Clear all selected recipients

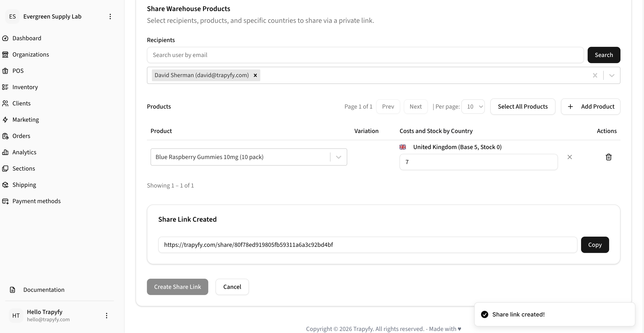[x=595, y=75]
